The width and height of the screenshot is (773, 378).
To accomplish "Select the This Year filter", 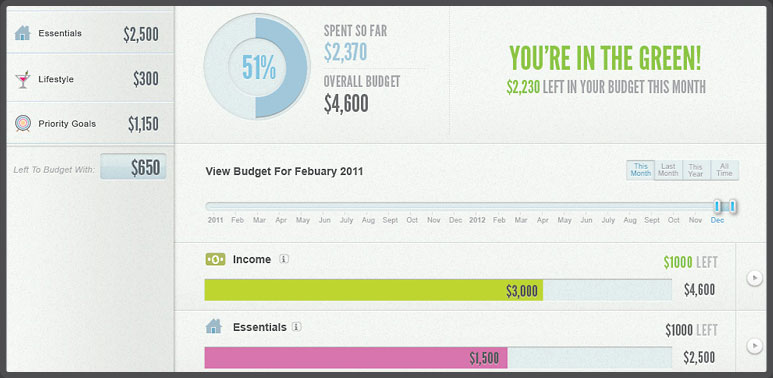I will click(x=696, y=170).
